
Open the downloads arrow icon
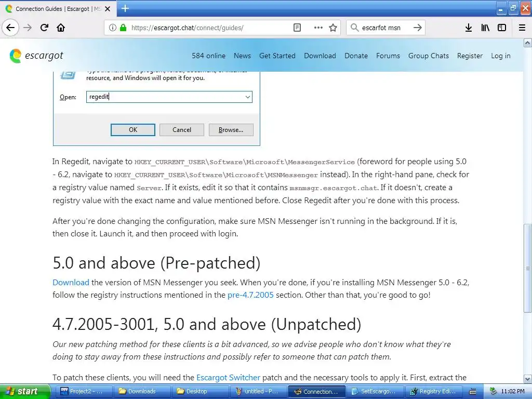469,28
